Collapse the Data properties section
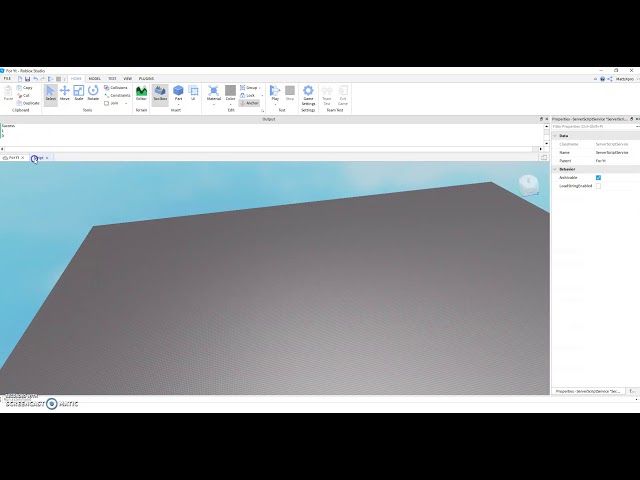Viewport: 640px width, 480px height. (x=555, y=136)
